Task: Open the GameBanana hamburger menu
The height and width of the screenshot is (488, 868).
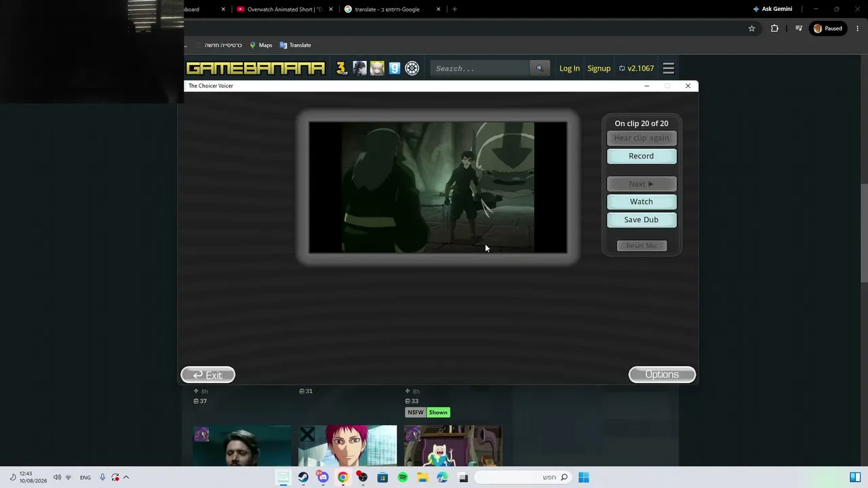Action: tap(669, 68)
